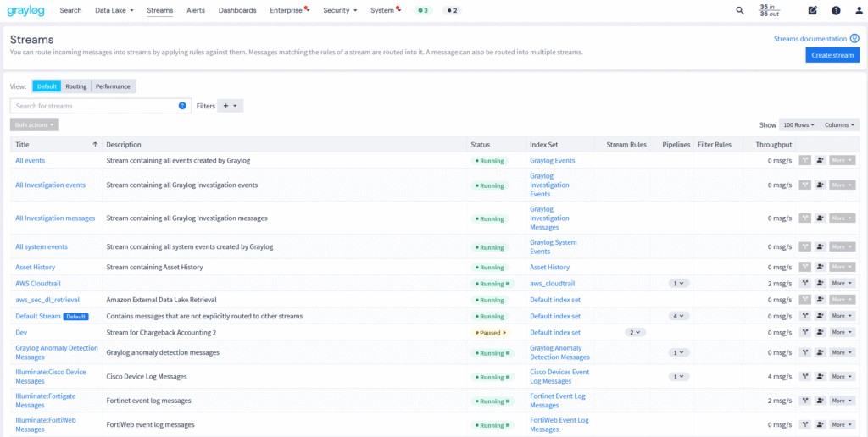This screenshot has width=868, height=437.
Task: Share the aws_sec_dl_retrieval stream
Action: pos(821,299)
